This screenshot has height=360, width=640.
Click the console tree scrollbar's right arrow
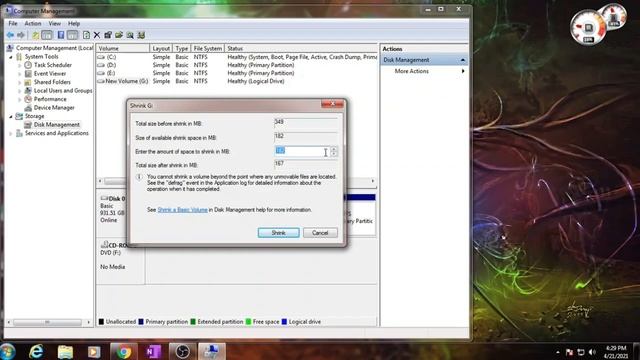[x=89, y=322]
